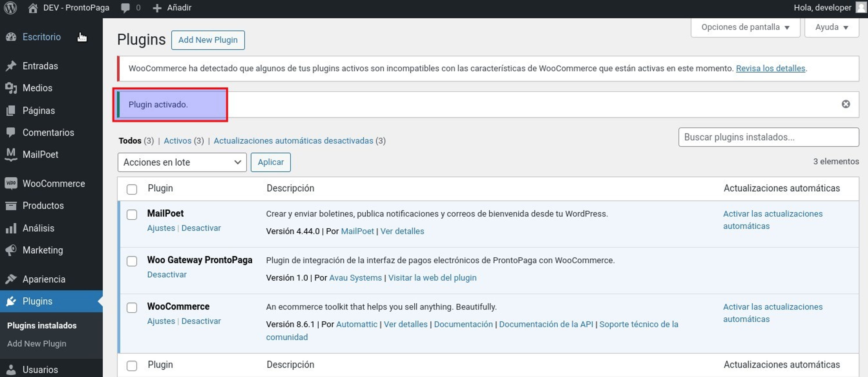This screenshot has height=377, width=868.
Task: Click the Add New Plugin button
Action: coord(208,40)
